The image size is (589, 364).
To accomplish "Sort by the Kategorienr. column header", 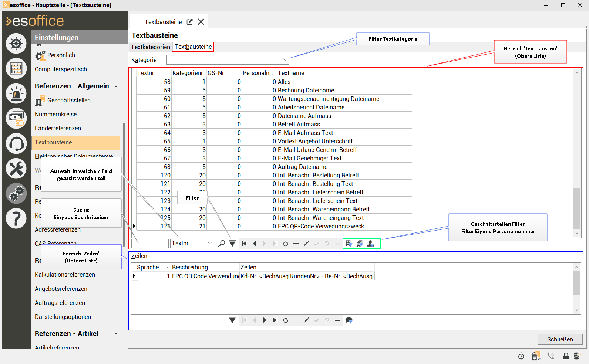I will [189, 73].
